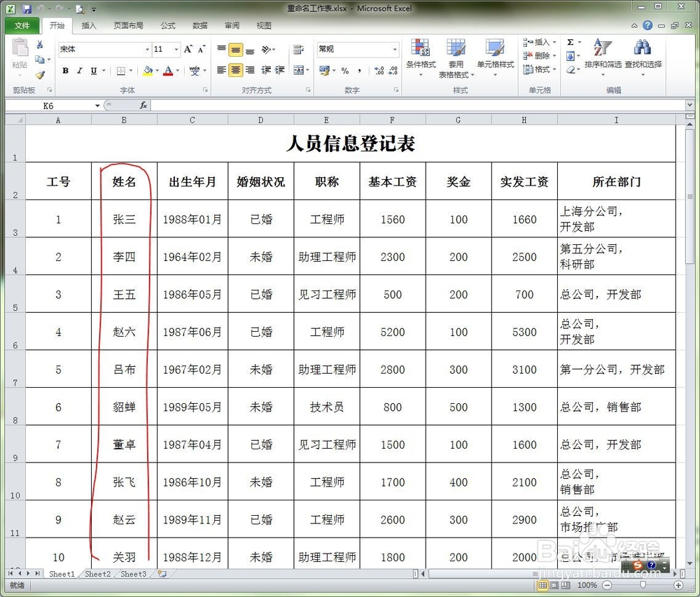Click the fx insert function icon
700x597 pixels.
pos(143,105)
